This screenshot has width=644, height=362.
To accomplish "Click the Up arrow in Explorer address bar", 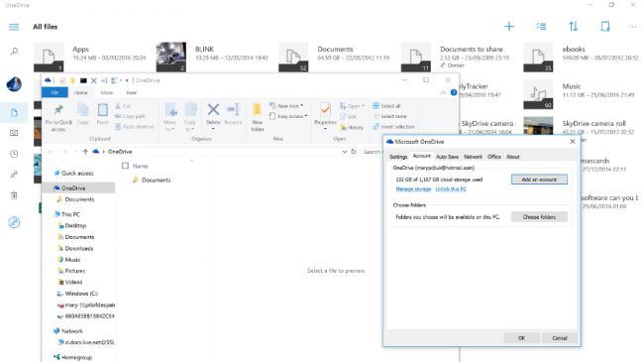I will pyautogui.click(x=85, y=152).
